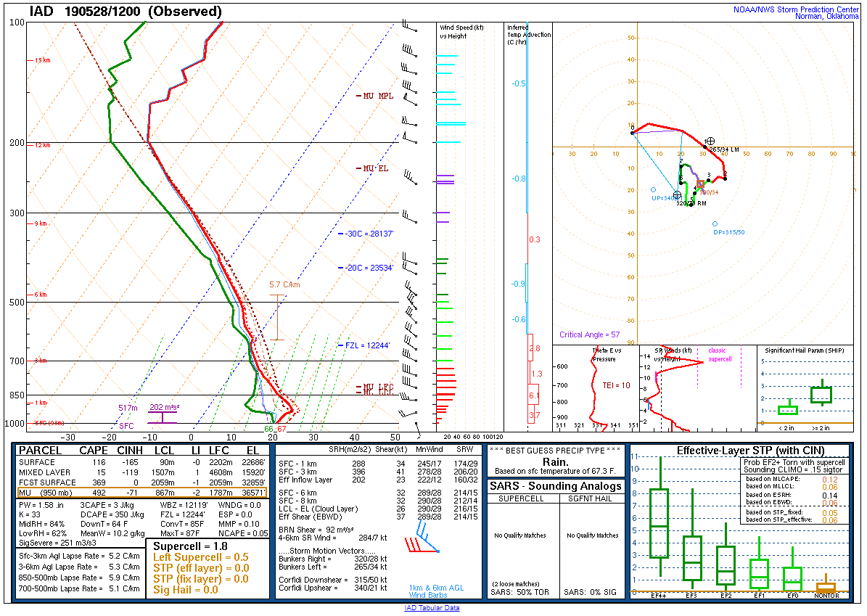Viewport: 867px width, 616px height.
Task: Click the STP (fix layer) = 0.0 parameter
Action: pyautogui.click(x=201, y=579)
